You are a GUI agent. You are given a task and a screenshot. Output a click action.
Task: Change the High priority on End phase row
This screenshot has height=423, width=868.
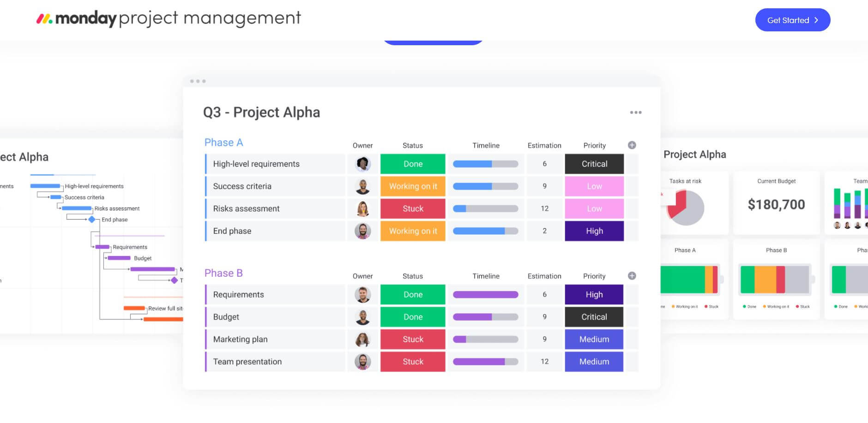coord(594,231)
